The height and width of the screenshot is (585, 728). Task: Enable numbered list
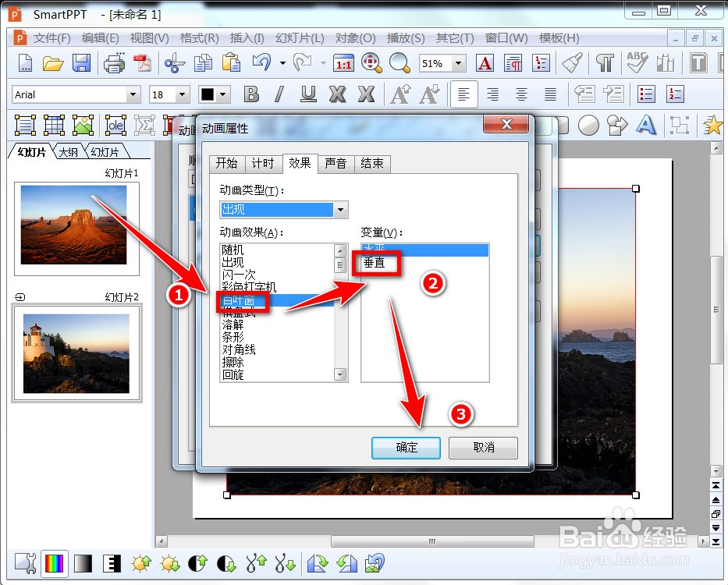[675, 94]
